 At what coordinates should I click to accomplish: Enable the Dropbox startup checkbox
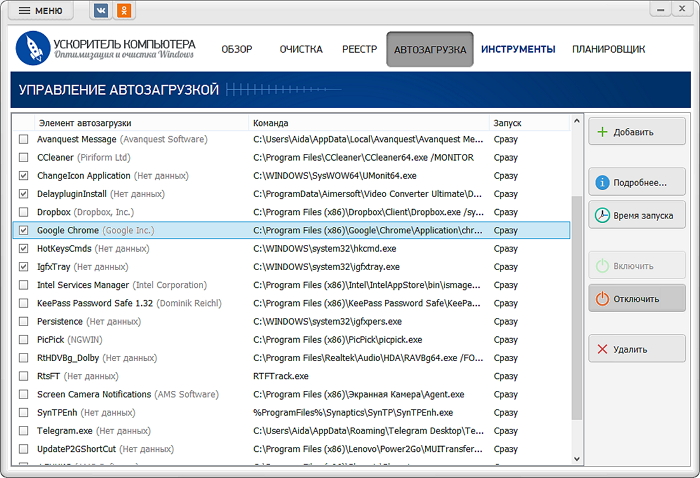tap(23, 212)
